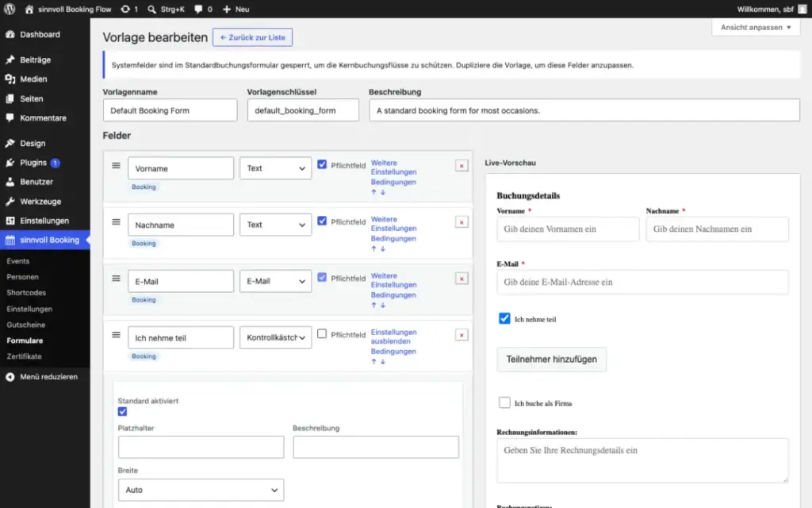Move Nachname field down with arrow
Screen dimensions: 812x508
click(x=383, y=248)
